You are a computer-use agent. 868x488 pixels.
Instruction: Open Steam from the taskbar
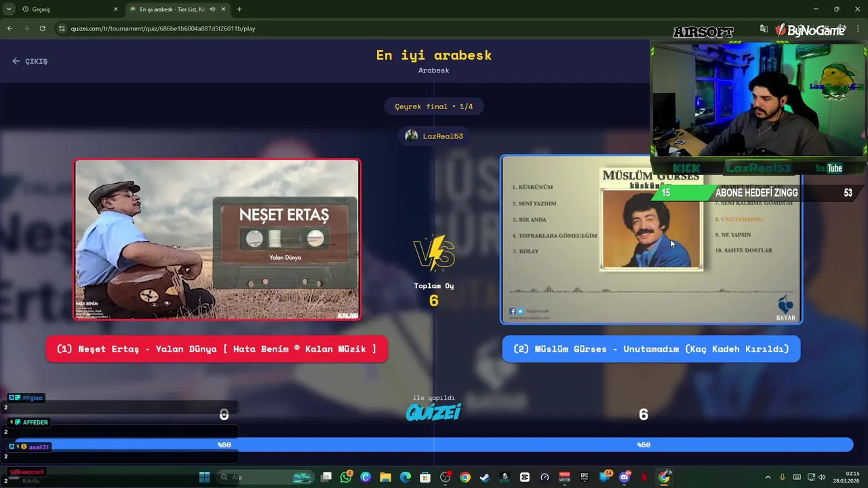[484, 477]
